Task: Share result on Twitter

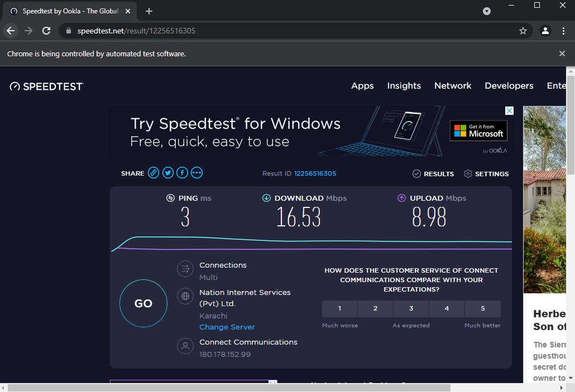Action: pos(168,172)
